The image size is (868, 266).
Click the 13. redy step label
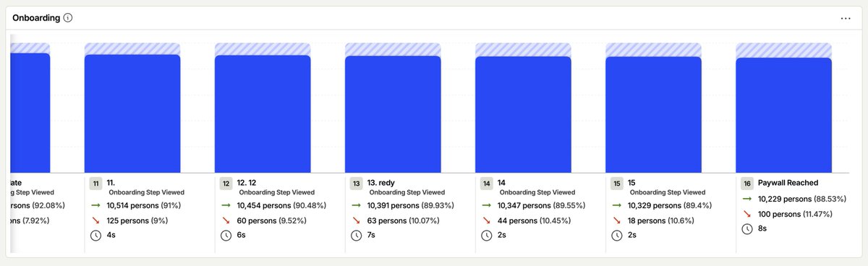click(x=386, y=183)
